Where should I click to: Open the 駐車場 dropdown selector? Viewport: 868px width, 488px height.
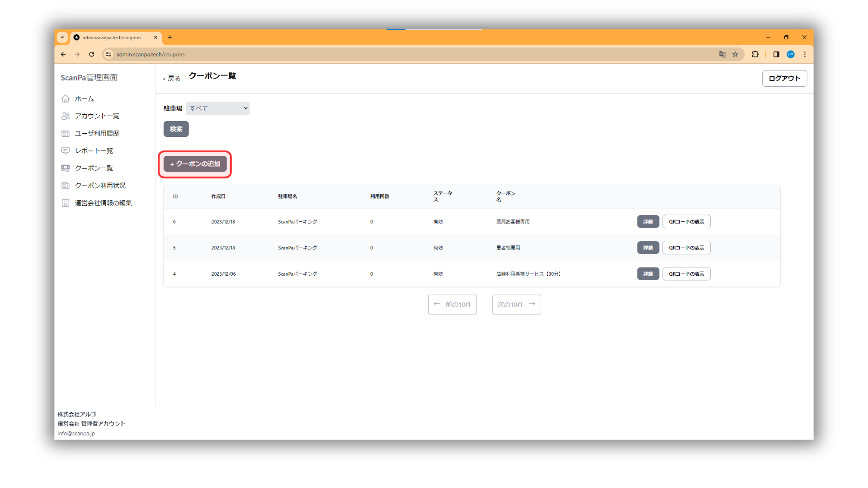tap(217, 108)
